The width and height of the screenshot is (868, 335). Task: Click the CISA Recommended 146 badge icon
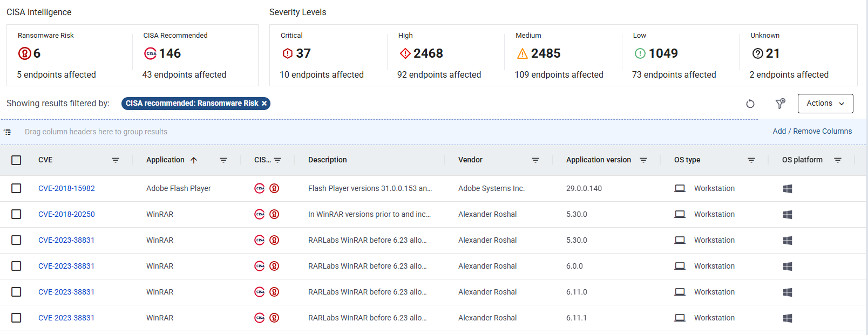point(150,53)
